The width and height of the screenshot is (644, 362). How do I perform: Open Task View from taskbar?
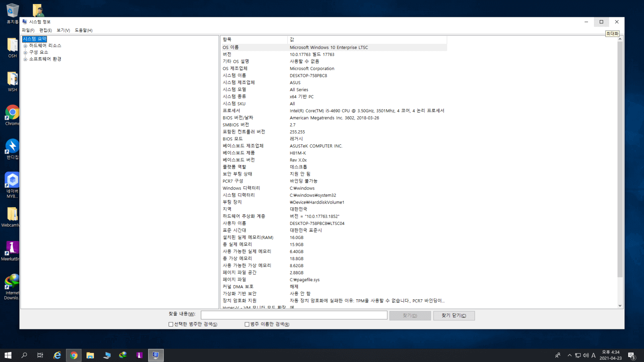click(x=40, y=355)
